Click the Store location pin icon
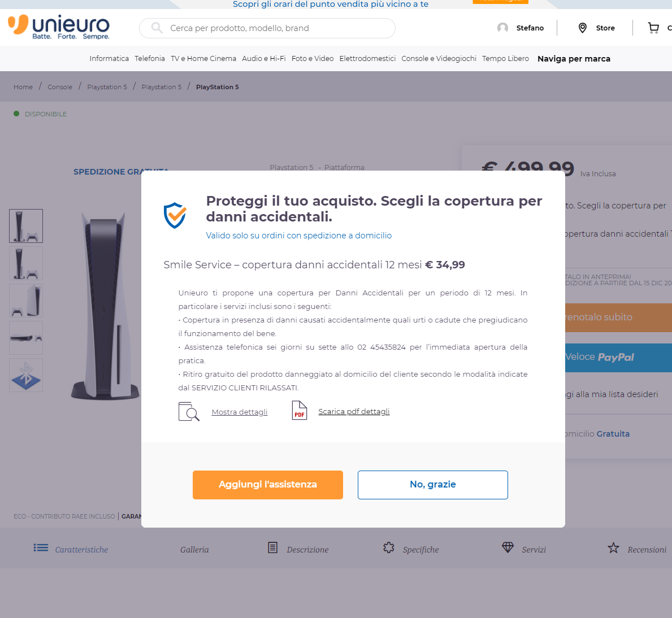The height and width of the screenshot is (618, 672). pyautogui.click(x=582, y=28)
